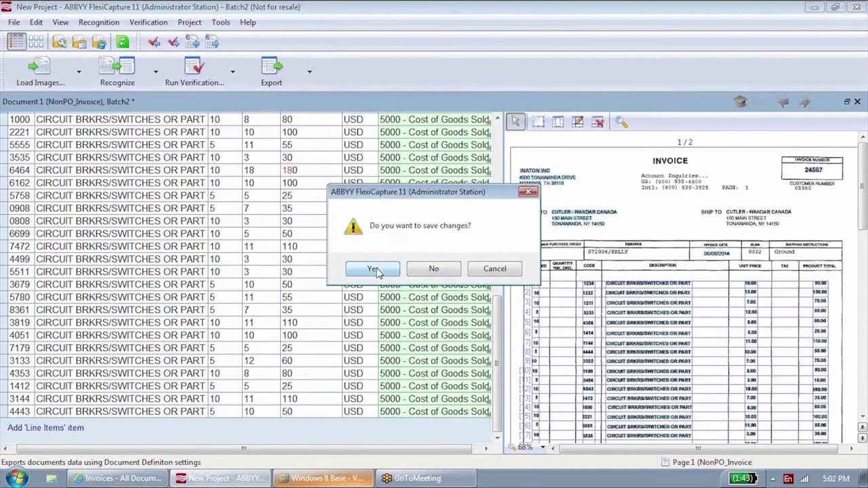Expand Recognize dropdown arrow
Viewport: 868px width, 488px height.
click(x=155, y=72)
